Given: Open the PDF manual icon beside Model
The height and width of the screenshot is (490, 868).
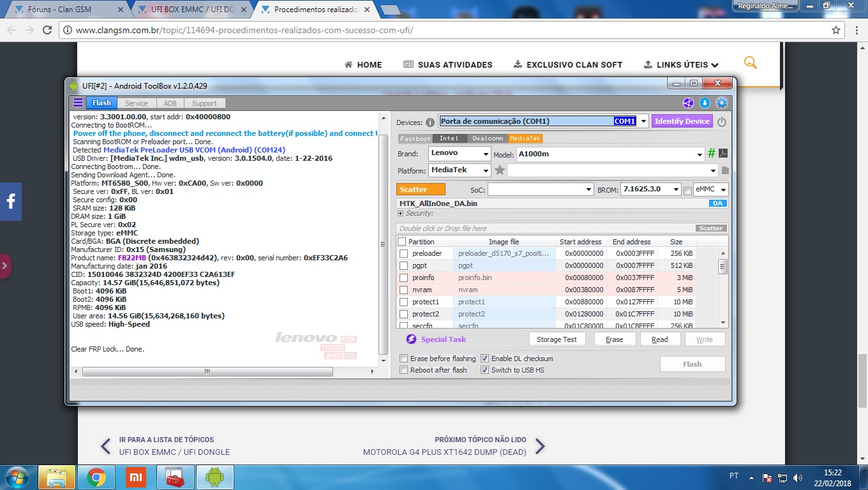Looking at the screenshot, I should click(x=723, y=153).
